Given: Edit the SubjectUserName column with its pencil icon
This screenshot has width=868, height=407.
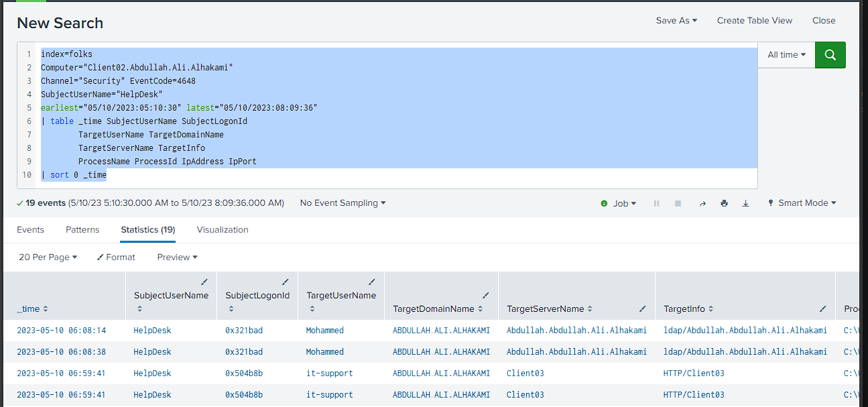Looking at the screenshot, I should 204,282.
